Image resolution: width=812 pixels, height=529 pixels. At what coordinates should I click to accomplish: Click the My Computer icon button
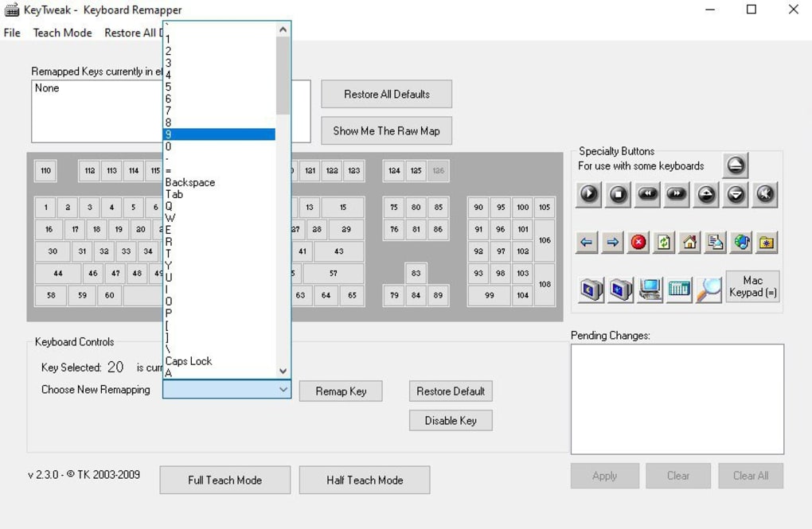click(650, 290)
